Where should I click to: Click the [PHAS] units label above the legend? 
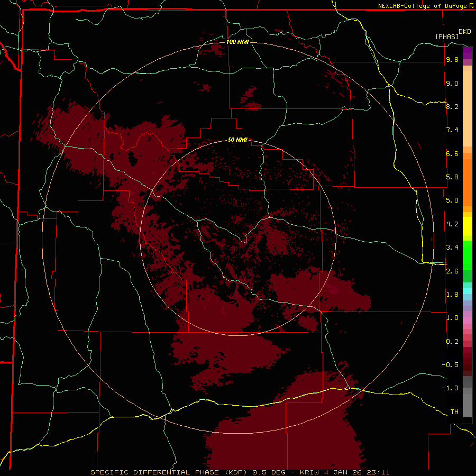(447, 36)
